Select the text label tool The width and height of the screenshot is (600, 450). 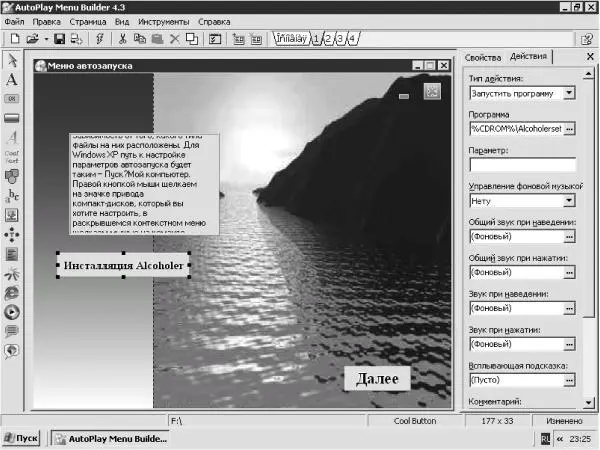click(12, 79)
